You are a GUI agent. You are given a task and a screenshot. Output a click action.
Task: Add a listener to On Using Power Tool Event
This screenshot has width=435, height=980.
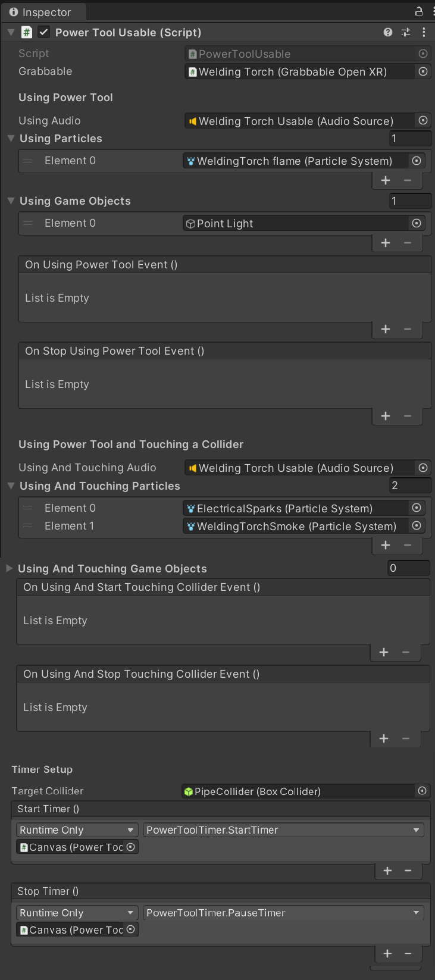386,329
